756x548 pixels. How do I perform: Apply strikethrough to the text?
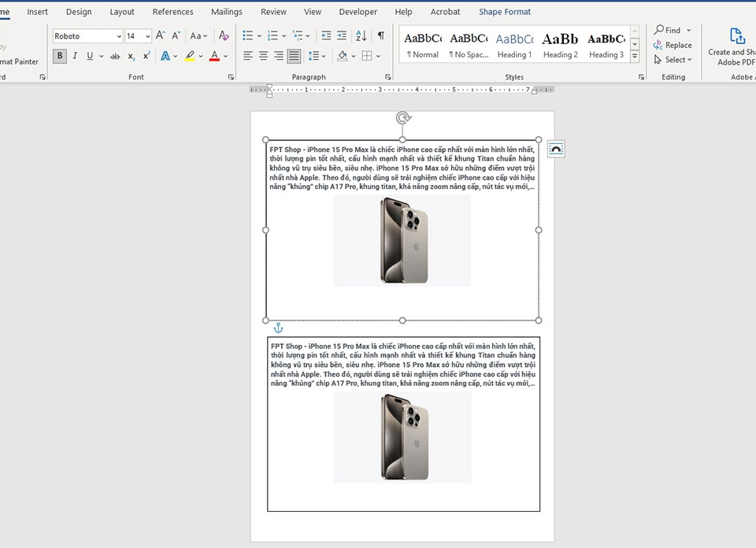[115, 56]
